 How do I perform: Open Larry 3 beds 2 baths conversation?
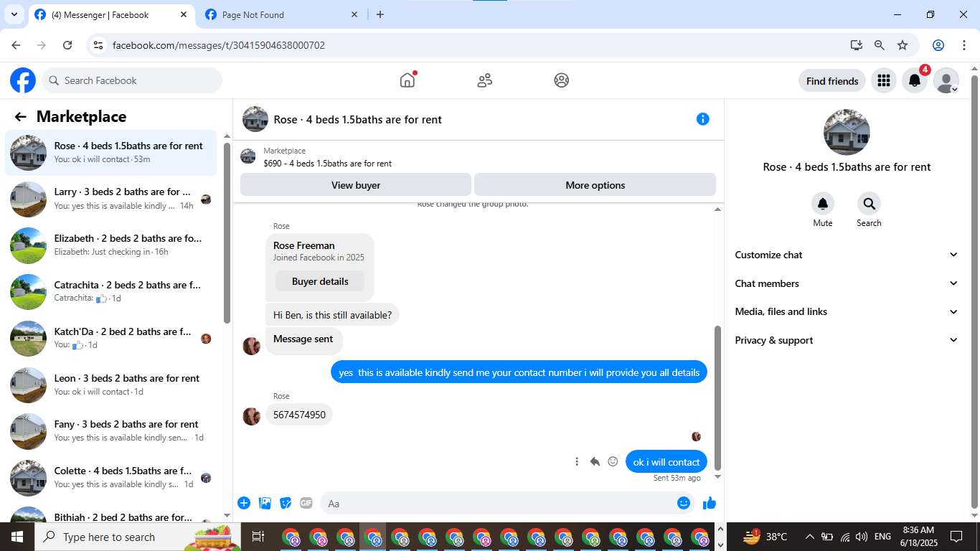coord(111,199)
